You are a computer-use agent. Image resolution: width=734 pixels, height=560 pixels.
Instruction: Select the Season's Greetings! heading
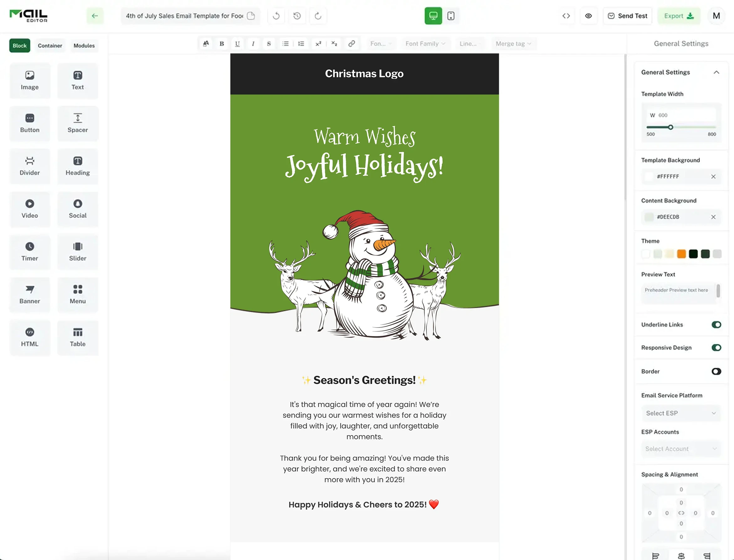364,380
